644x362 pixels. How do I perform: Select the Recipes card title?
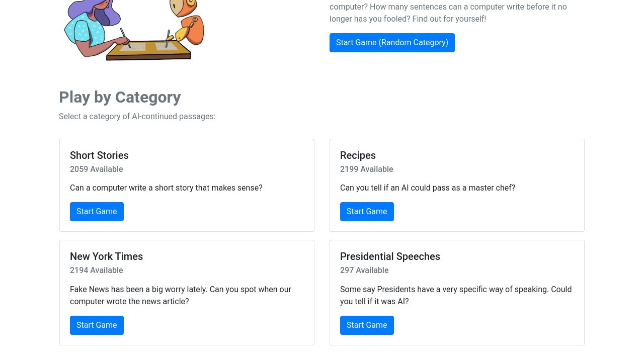[x=358, y=155]
